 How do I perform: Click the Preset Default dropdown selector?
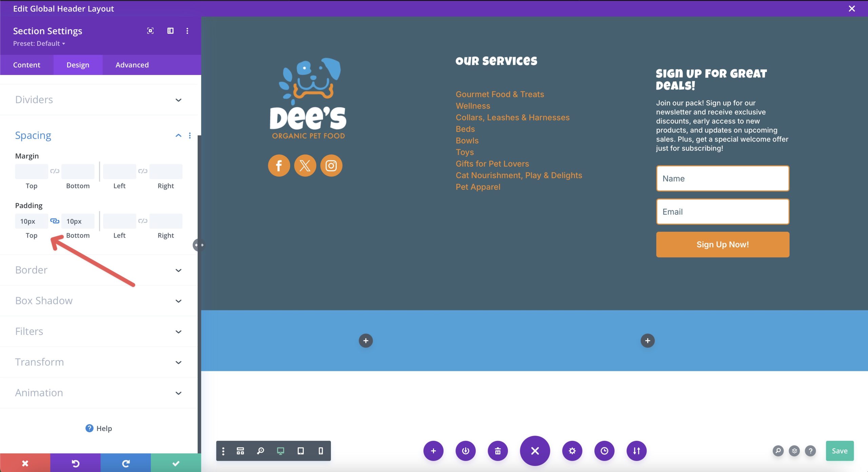38,43
